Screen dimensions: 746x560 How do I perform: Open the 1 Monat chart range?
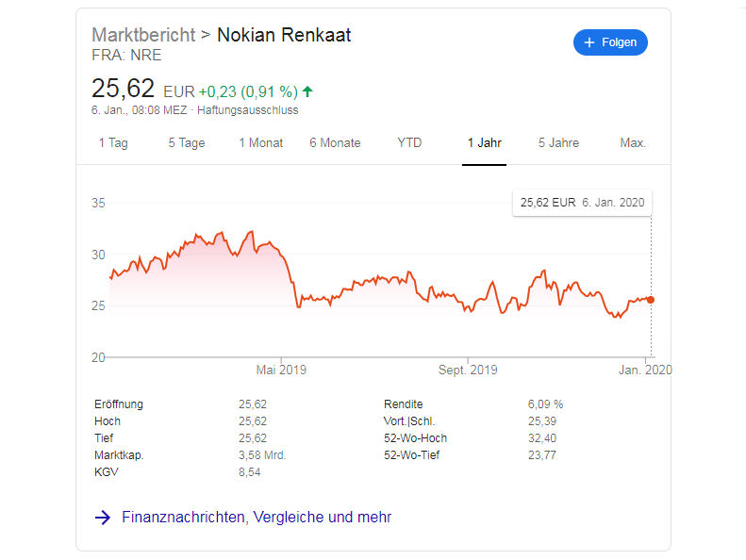click(x=260, y=142)
